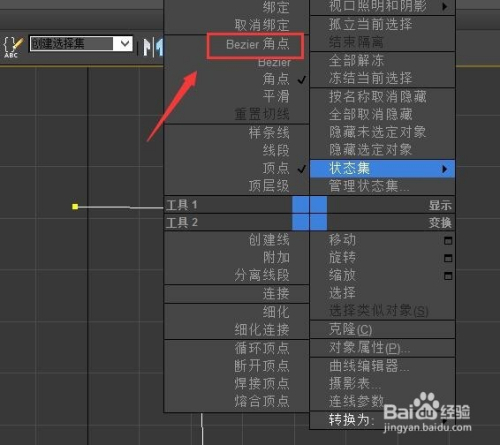Choose 顶层级 menu entry
This screenshot has width=500, height=445.
click(x=269, y=186)
